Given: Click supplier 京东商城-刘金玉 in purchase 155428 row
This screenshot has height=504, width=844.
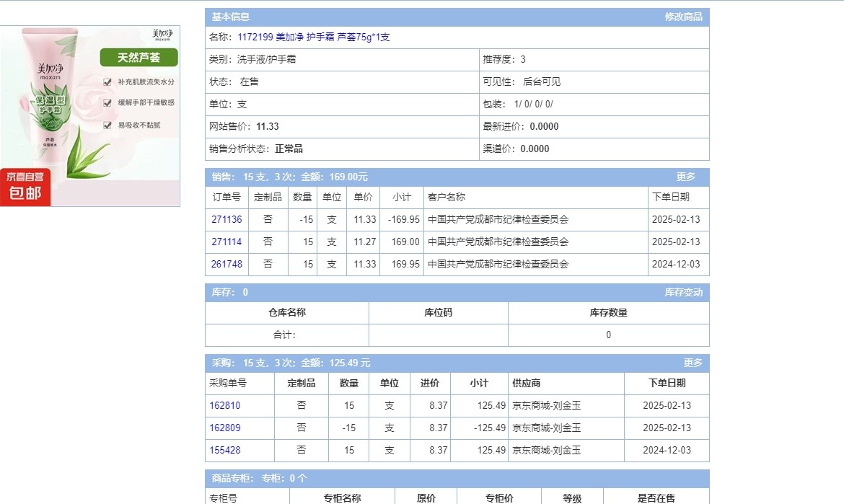Looking at the screenshot, I should pos(546,450).
